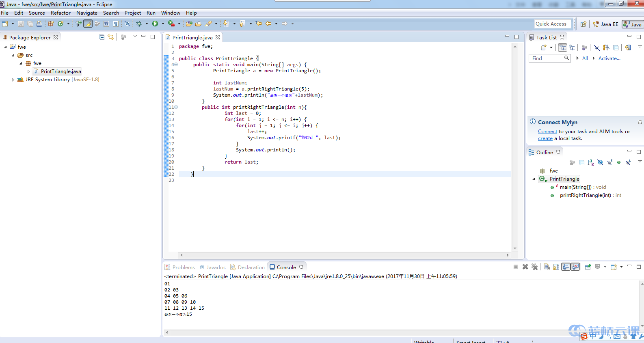Screen dimensions: 644x343
Task: Click the Activate... link in Task List
Action: click(609, 58)
